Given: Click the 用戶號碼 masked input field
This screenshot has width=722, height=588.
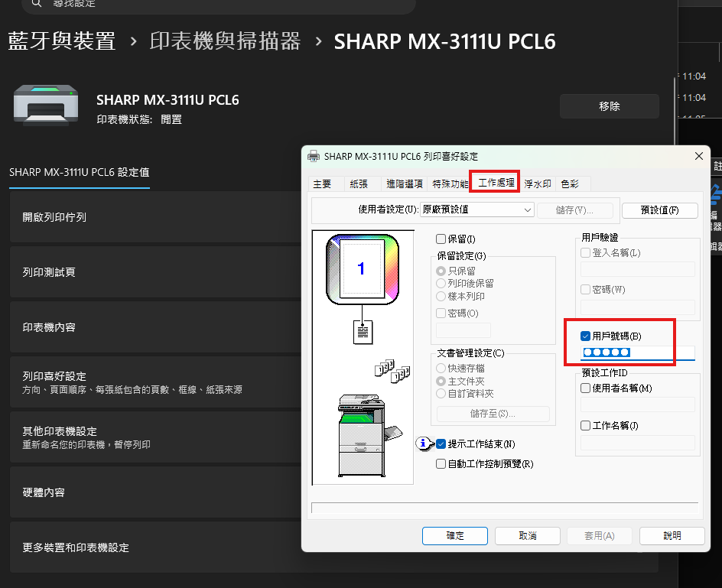Looking at the screenshot, I should pos(638,352).
